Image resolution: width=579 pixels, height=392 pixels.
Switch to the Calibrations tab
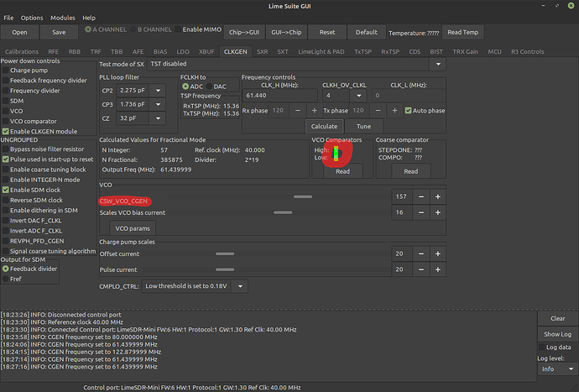click(22, 52)
